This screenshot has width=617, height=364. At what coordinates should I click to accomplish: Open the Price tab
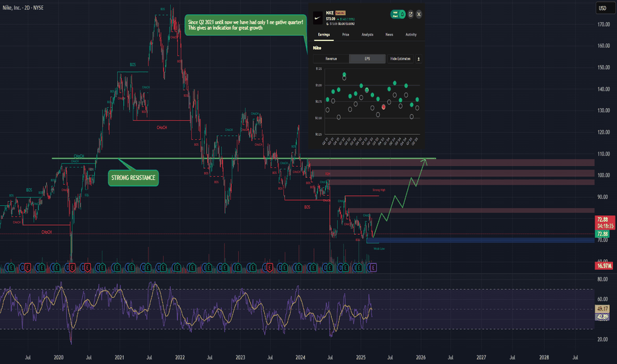point(346,34)
